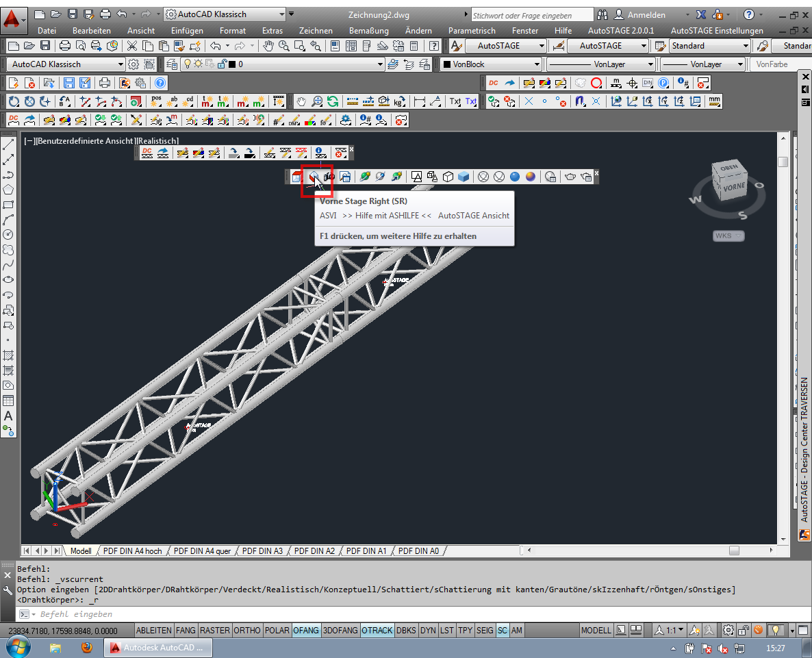This screenshot has height=658, width=812.
Task: Disable OTRACK in the status bar
Action: point(377,630)
